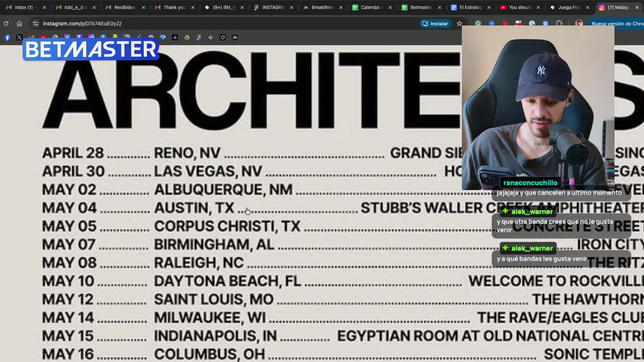Open the last bookmark with M-shaped logo
Viewport: 644px width, 362px height.
pos(234,37)
